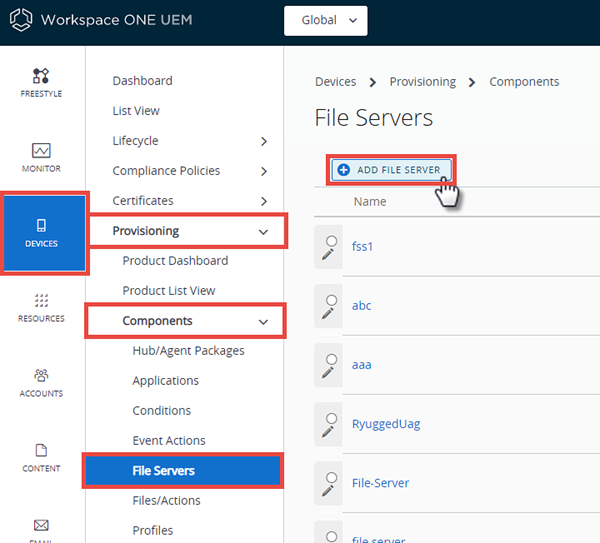Sort by the Name column header

point(370,201)
